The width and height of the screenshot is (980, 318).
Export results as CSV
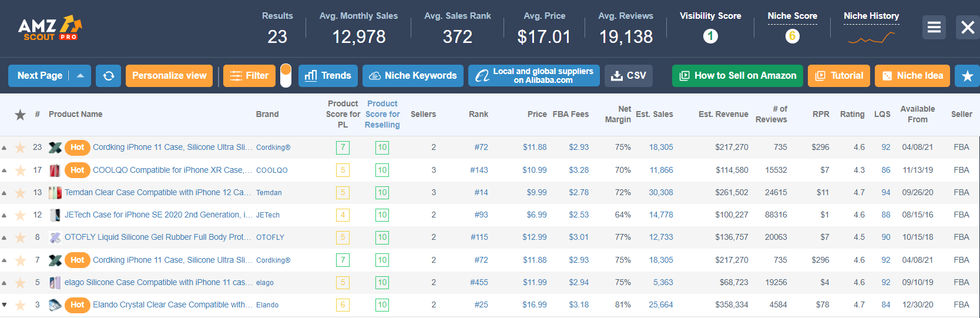(x=629, y=76)
